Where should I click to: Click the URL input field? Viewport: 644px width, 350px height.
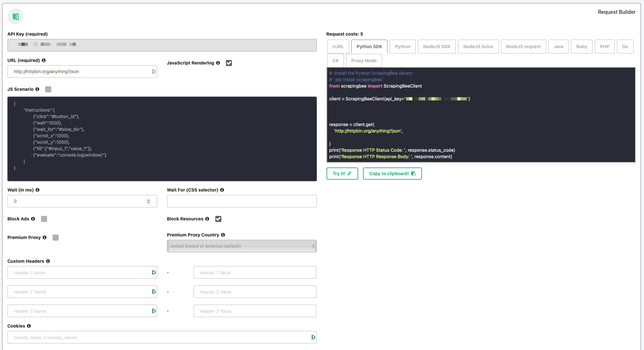click(82, 72)
